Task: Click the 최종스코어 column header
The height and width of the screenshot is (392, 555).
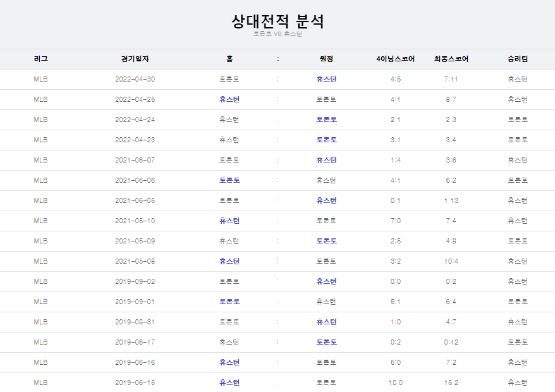Action: [x=451, y=59]
